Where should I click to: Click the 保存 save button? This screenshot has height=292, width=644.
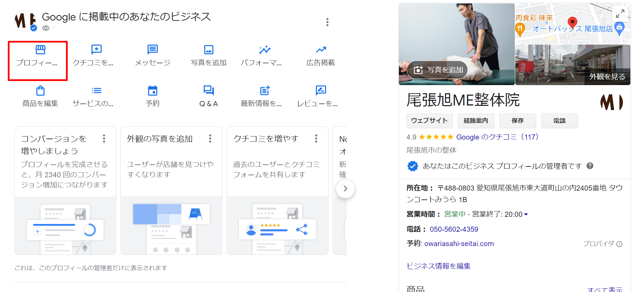click(518, 121)
